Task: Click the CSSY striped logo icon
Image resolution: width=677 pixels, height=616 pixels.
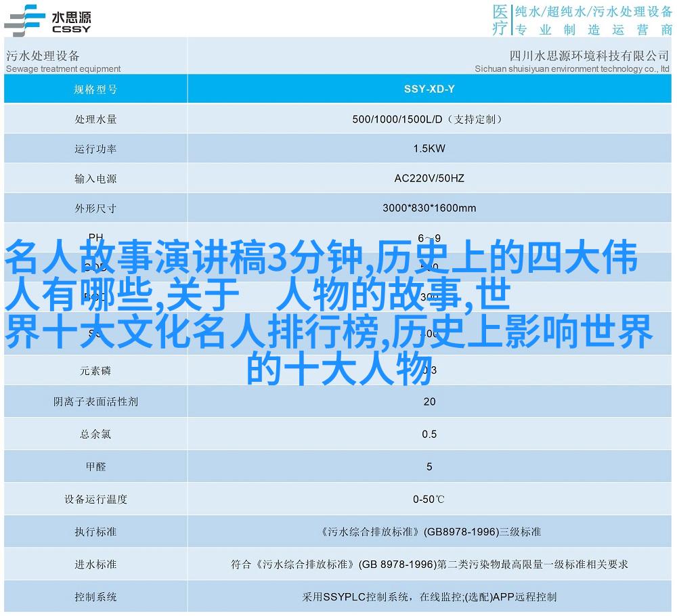Action: [24, 20]
